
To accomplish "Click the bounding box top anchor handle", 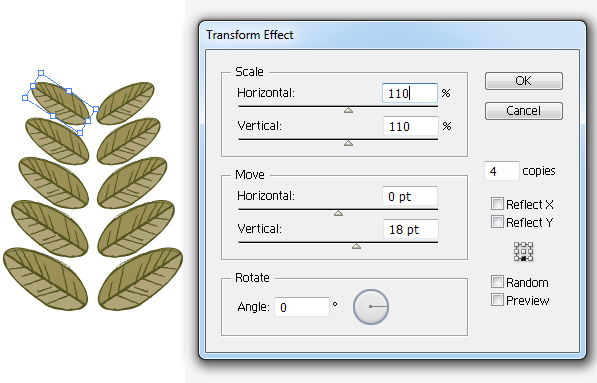I will pos(41,73).
